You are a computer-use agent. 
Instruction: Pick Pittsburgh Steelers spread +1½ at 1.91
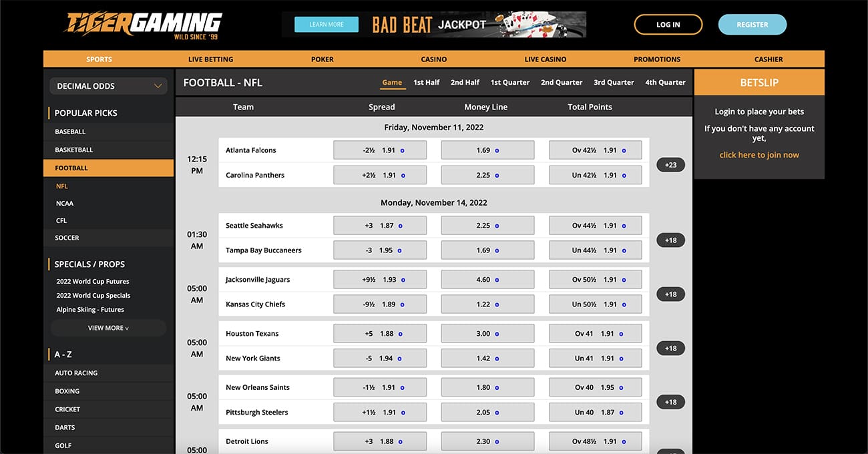tap(380, 413)
